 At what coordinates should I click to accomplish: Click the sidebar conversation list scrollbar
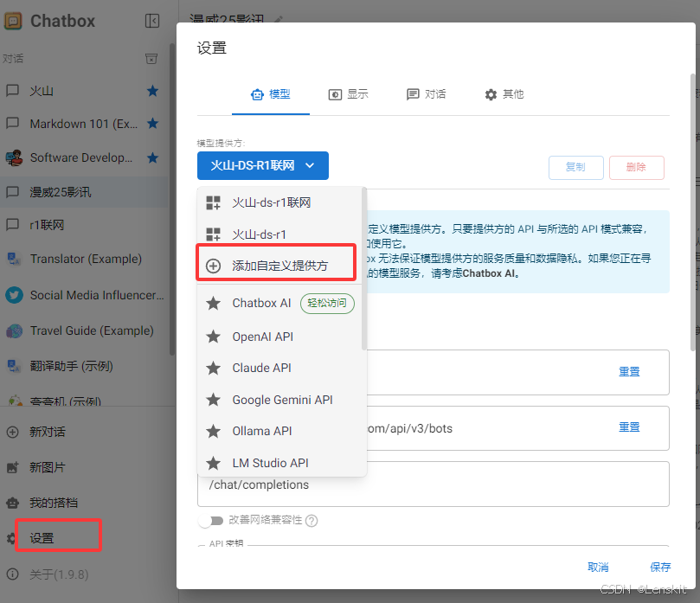172,199
